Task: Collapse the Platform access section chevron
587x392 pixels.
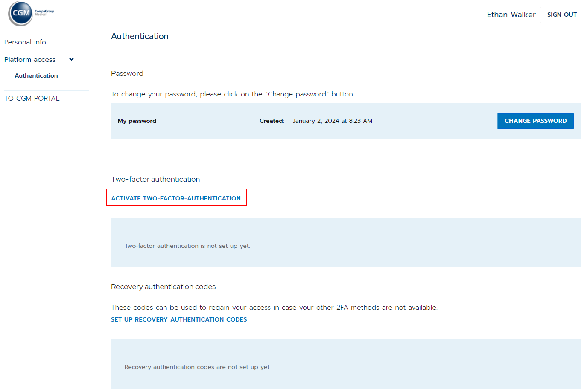Action: (71, 59)
